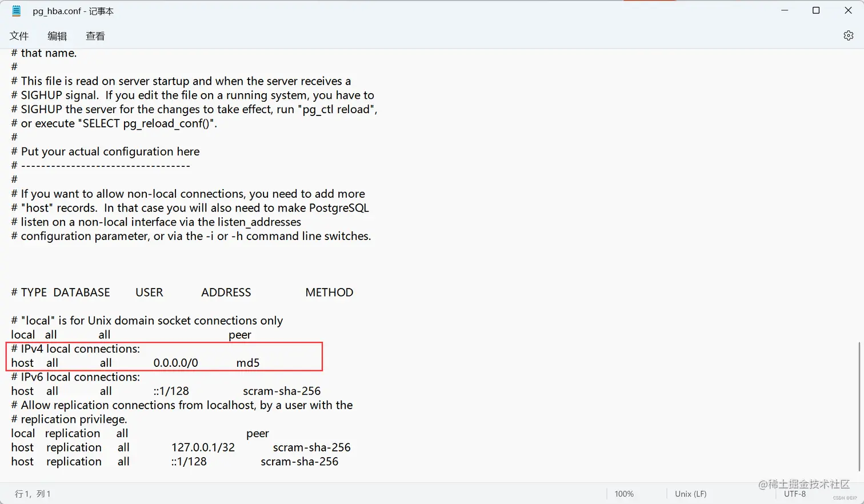Click the Unix domain socket comment line
This screenshot has height=504, width=864.
tap(147, 321)
